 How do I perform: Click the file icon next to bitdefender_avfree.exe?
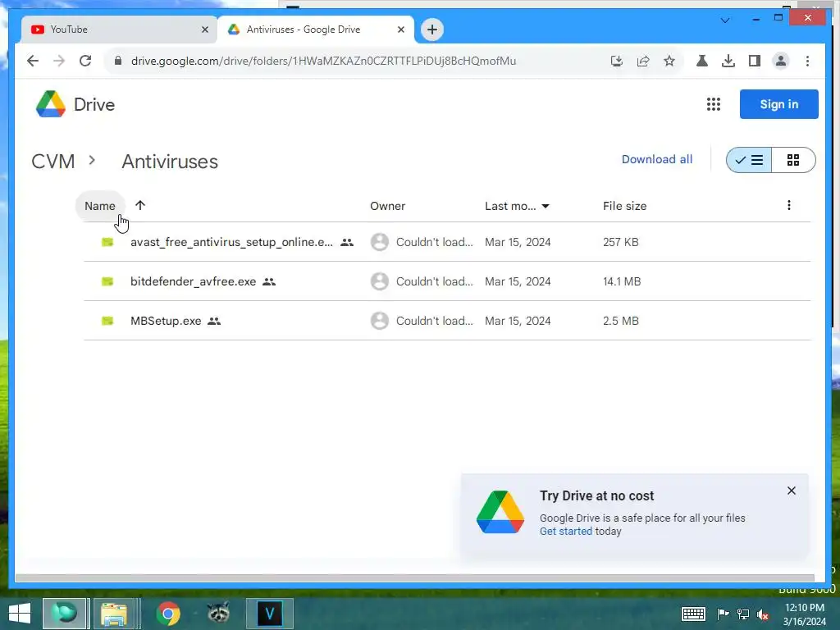(107, 281)
